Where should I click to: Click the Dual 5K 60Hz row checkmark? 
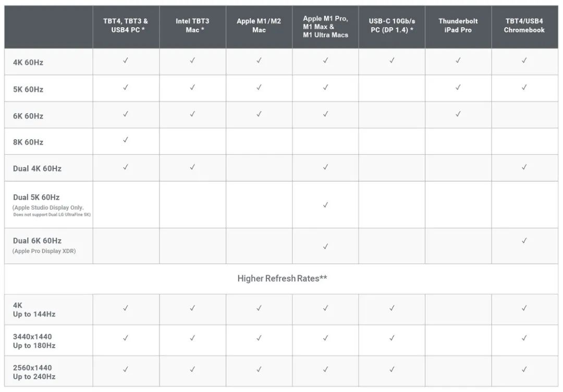point(325,205)
